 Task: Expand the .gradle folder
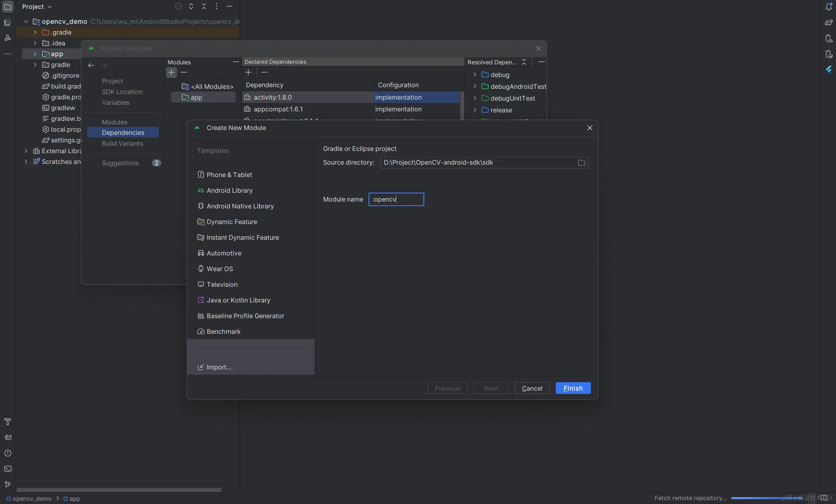pyautogui.click(x=35, y=32)
